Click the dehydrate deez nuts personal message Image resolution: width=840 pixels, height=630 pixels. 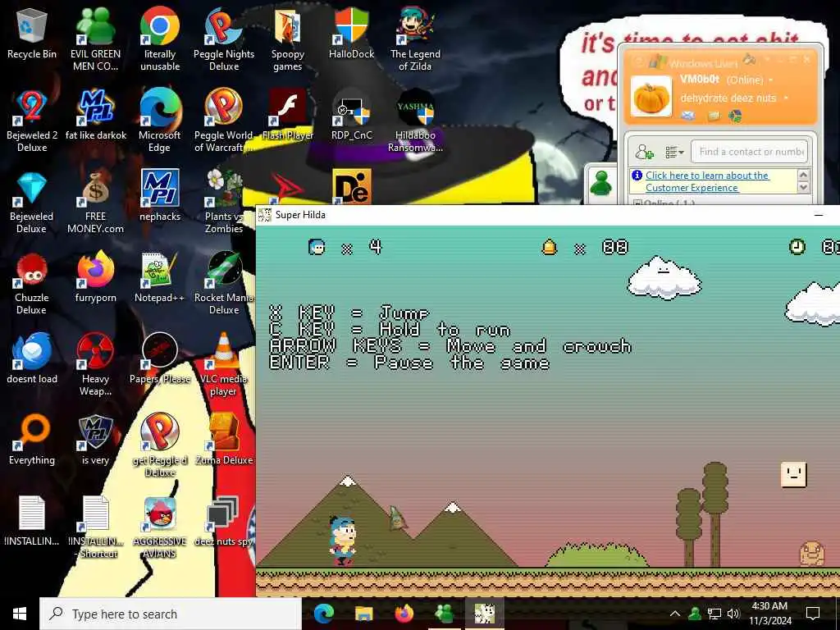point(728,98)
